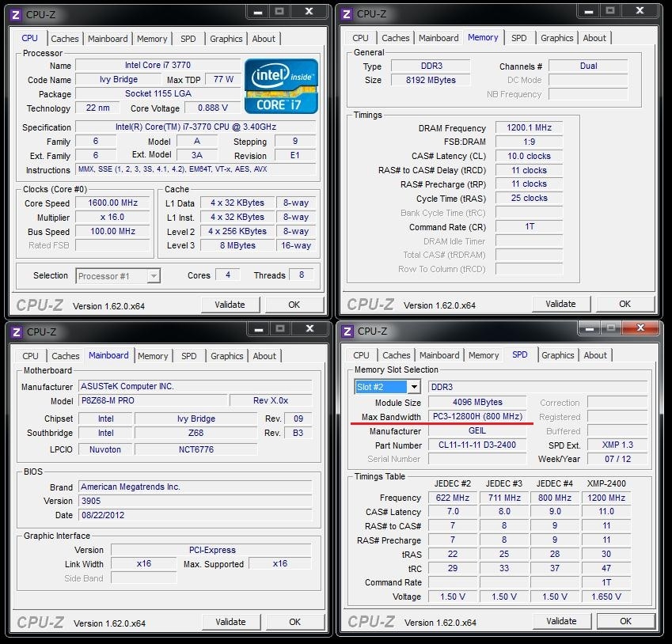Open SPD tab in the Memory window

(x=519, y=38)
